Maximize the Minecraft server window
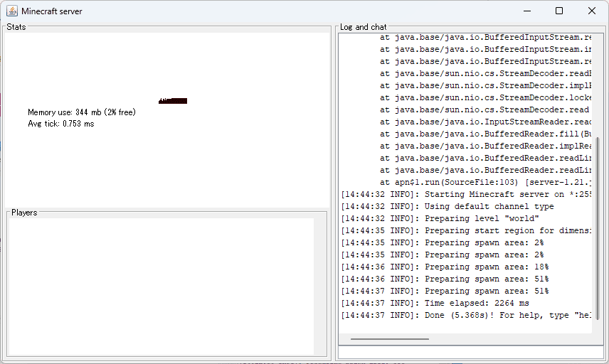Screen dimensions: 609x364 click(559, 11)
